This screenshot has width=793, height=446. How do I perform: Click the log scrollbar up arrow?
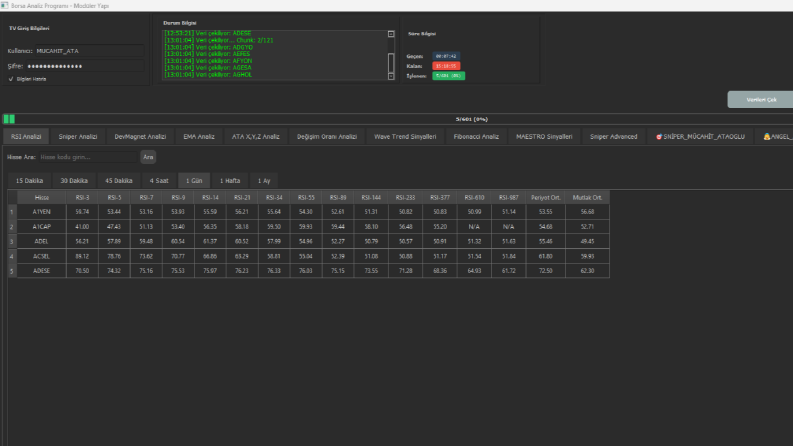tap(391, 34)
